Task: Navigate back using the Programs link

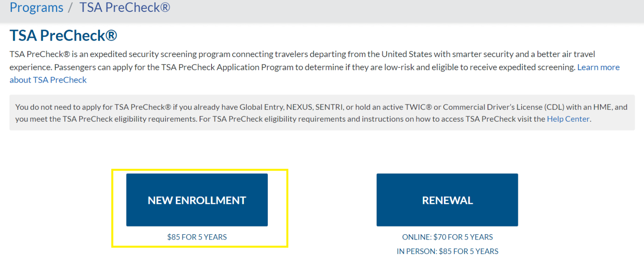Action: click(x=36, y=7)
